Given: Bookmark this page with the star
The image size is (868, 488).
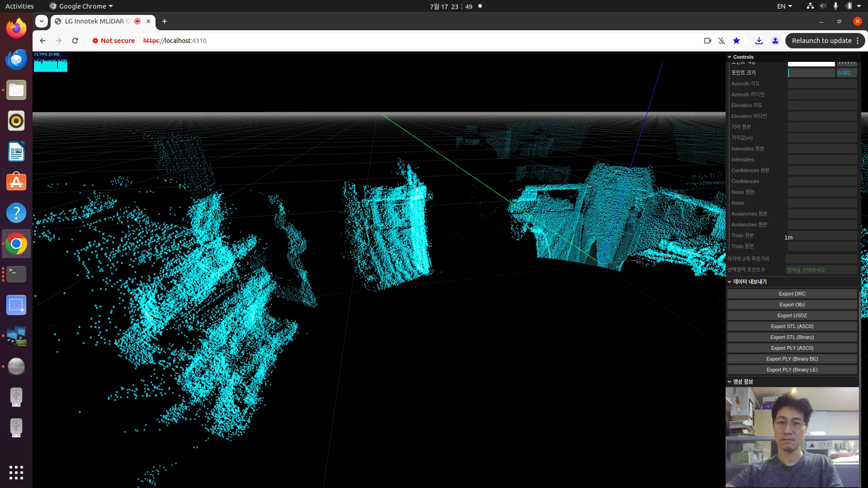Looking at the screenshot, I should tap(736, 41).
